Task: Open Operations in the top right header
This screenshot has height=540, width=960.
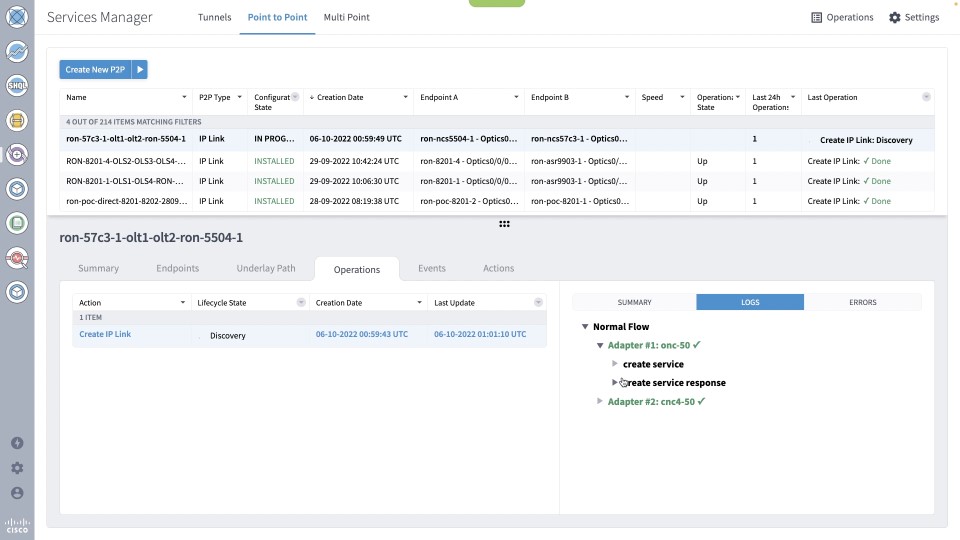Action: pyautogui.click(x=842, y=18)
